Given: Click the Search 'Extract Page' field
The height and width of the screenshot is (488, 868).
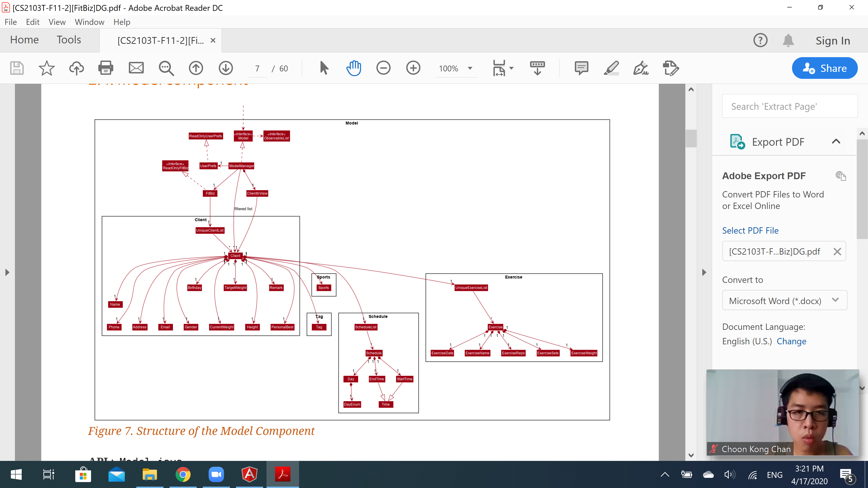Looking at the screenshot, I should [x=790, y=106].
